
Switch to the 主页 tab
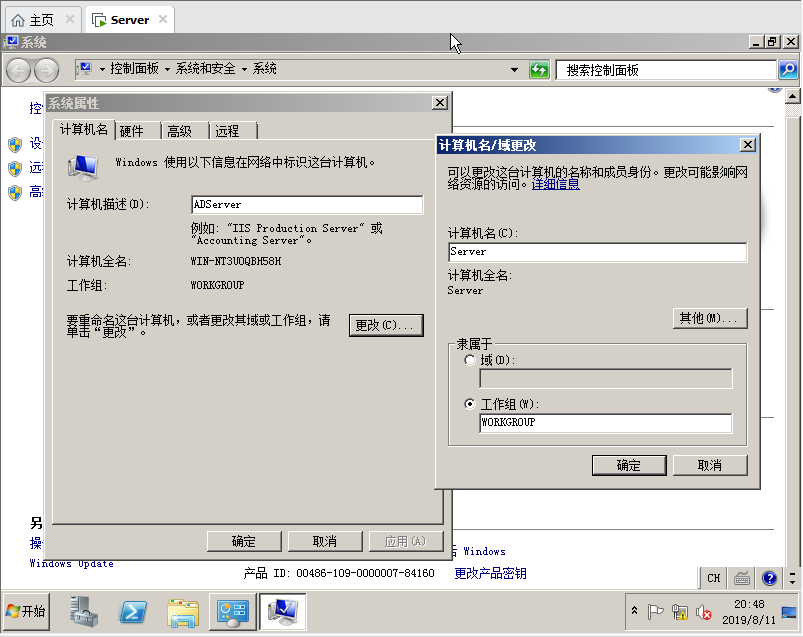[x=41, y=20]
